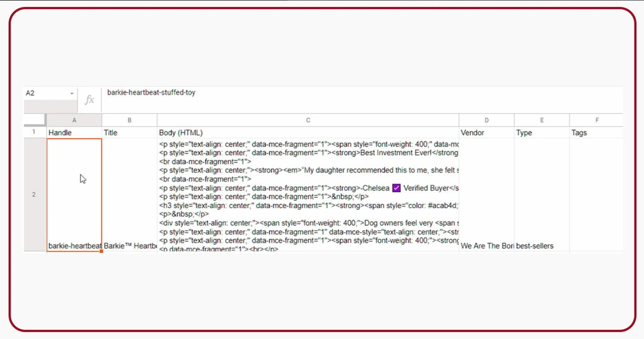This screenshot has width=644, height=339.
Task: Click the 'Title' header cell
Action: click(x=129, y=132)
